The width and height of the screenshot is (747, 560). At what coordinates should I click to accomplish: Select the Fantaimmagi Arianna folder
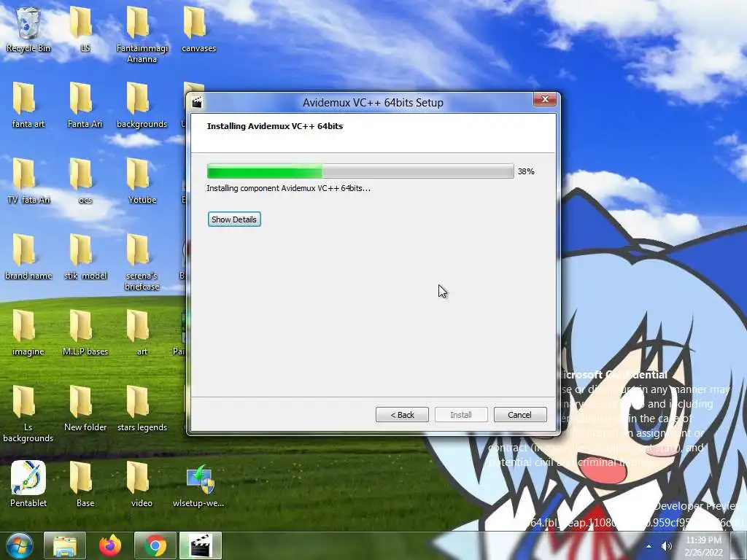click(x=142, y=34)
